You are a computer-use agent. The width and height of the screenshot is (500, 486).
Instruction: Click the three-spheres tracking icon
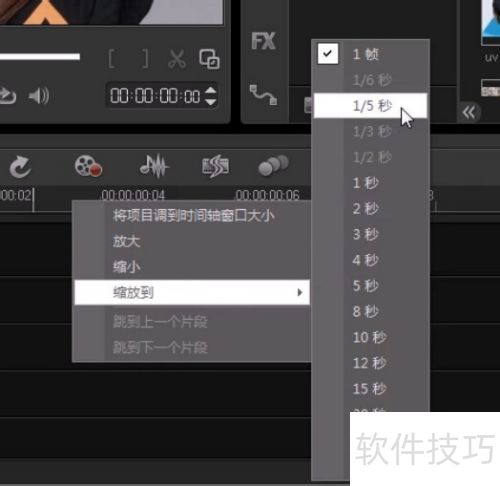coord(273,165)
